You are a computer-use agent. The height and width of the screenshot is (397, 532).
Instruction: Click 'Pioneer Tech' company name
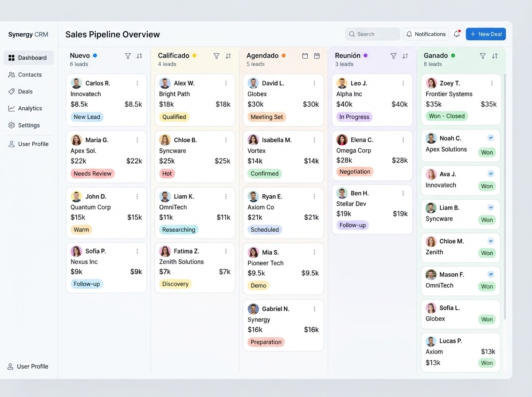pyautogui.click(x=266, y=263)
